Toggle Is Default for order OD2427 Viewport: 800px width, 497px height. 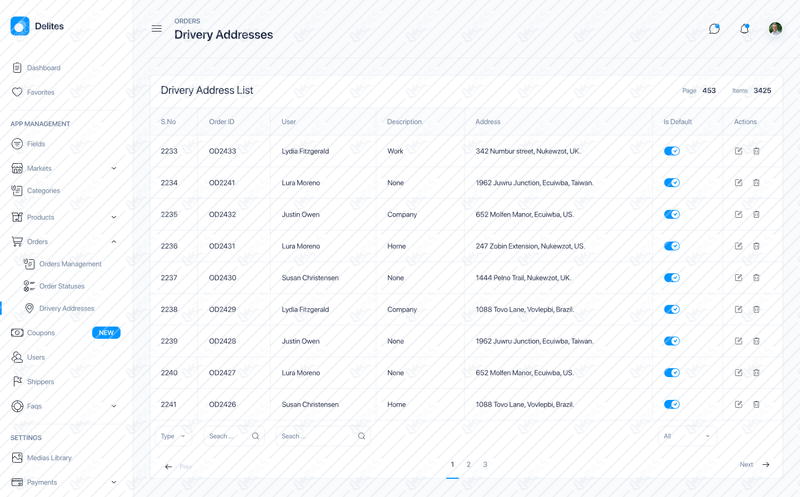click(671, 372)
